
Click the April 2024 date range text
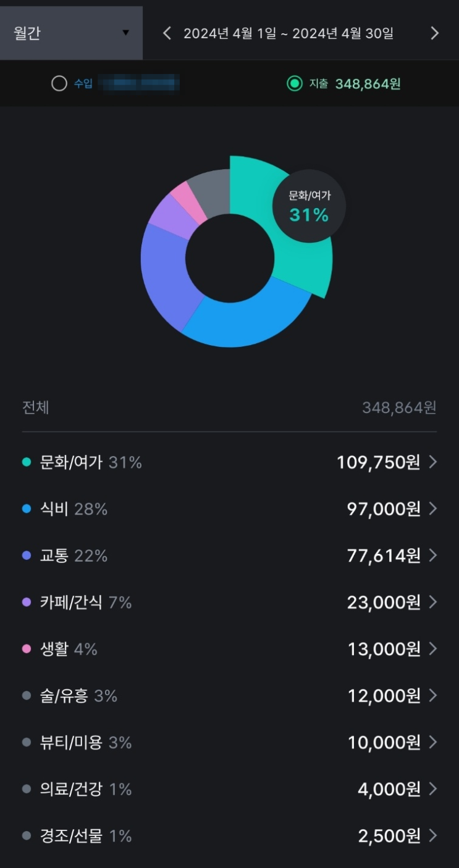(288, 33)
